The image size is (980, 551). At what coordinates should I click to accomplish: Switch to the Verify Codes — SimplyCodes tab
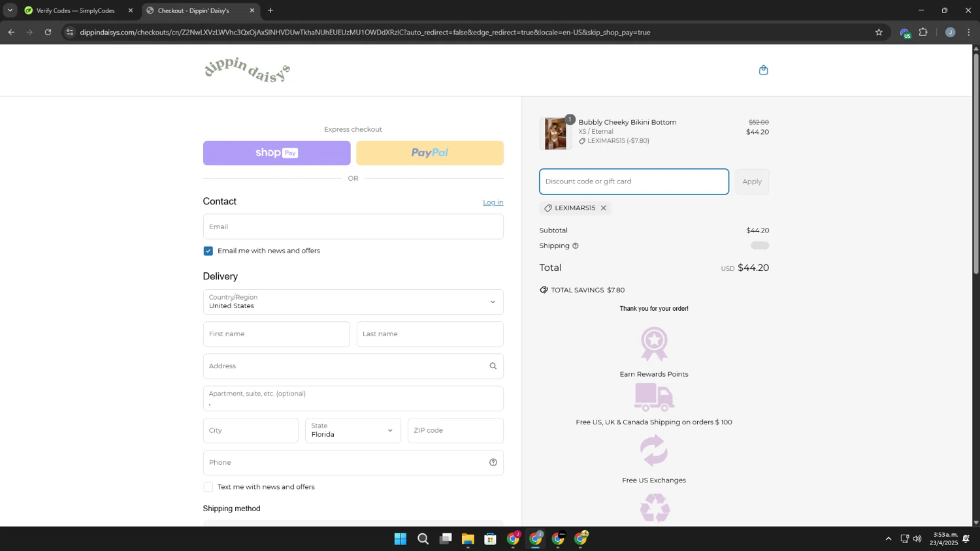pyautogui.click(x=76, y=10)
